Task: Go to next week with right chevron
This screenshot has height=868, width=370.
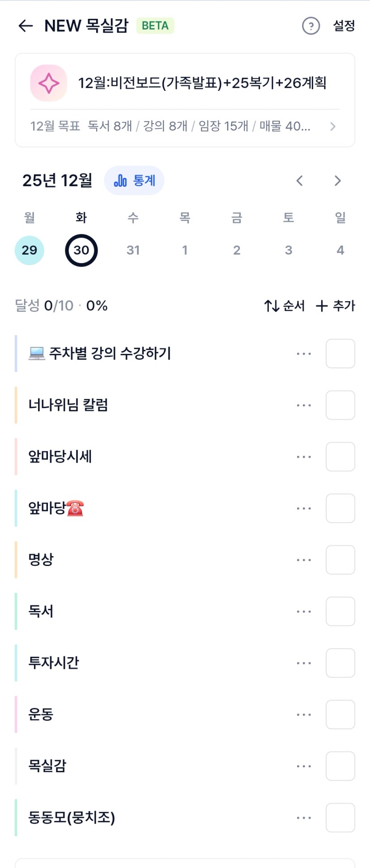Action: click(x=337, y=181)
